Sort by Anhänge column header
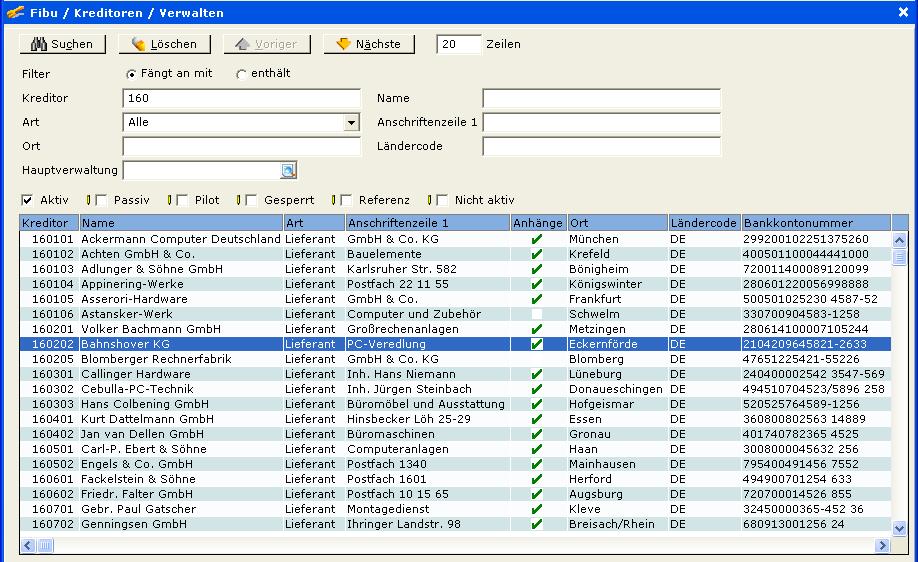 [538, 223]
